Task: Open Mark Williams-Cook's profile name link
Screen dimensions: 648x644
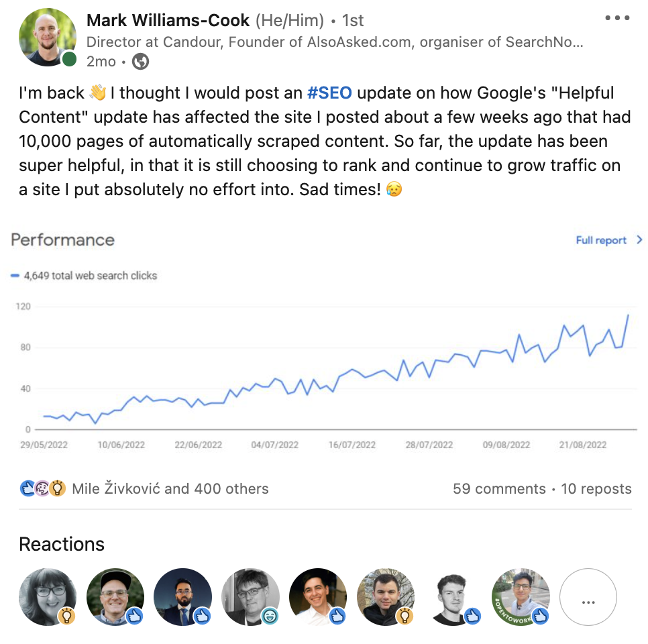Action: point(168,20)
